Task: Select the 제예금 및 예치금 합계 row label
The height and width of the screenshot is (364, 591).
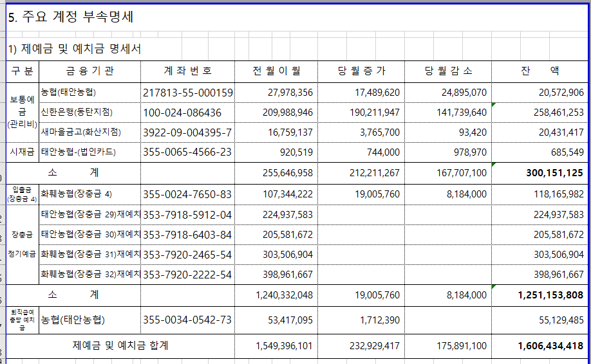Action: click(x=120, y=345)
